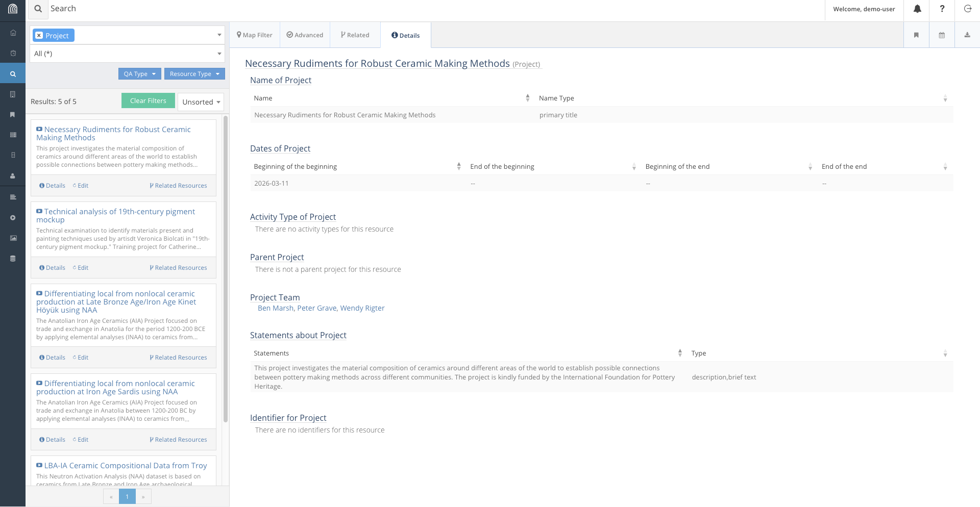Open the notifications bell
The width and height of the screenshot is (980, 507).
coord(917,9)
